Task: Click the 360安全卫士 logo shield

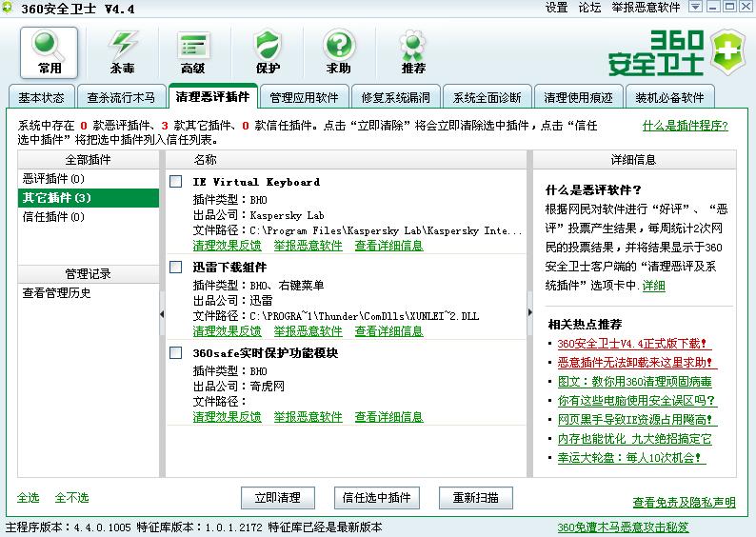Action: [728, 52]
